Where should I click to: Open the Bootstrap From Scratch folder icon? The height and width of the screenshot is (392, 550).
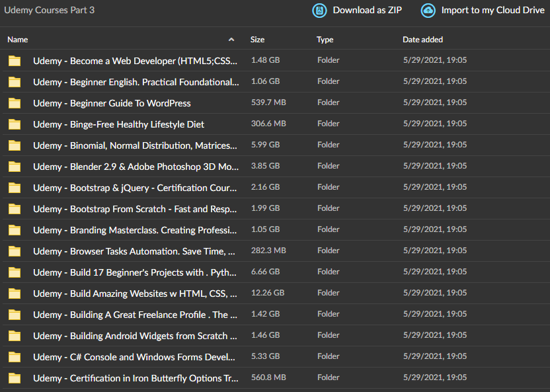click(x=15, y=209)
